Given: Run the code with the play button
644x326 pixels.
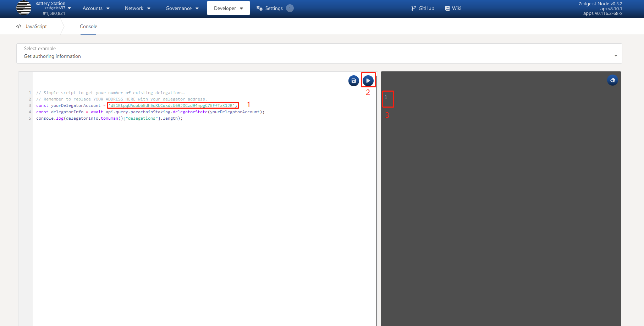Looking at the screenshot, I should (368, 81).
